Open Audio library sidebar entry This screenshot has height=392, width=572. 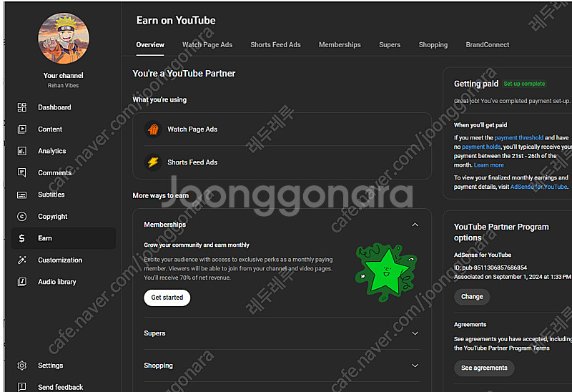(64, 282)
